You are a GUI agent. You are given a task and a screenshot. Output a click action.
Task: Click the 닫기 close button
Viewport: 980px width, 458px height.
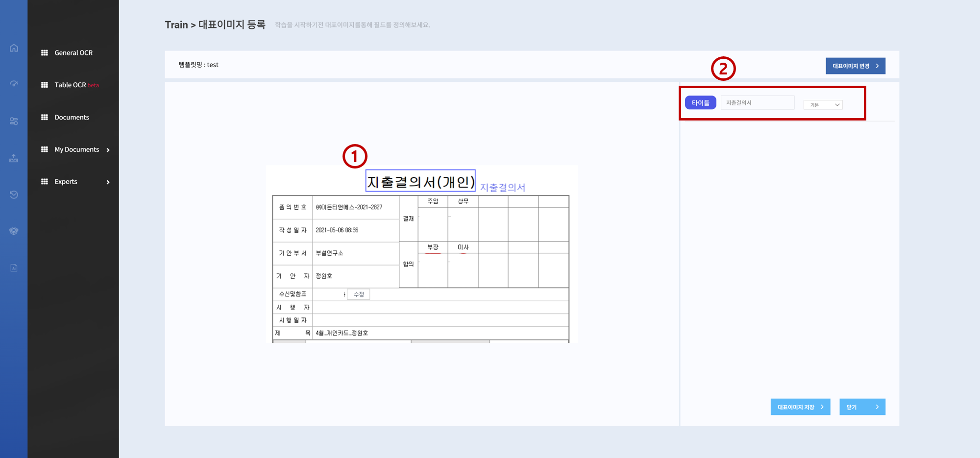click(x=862, y=407)
